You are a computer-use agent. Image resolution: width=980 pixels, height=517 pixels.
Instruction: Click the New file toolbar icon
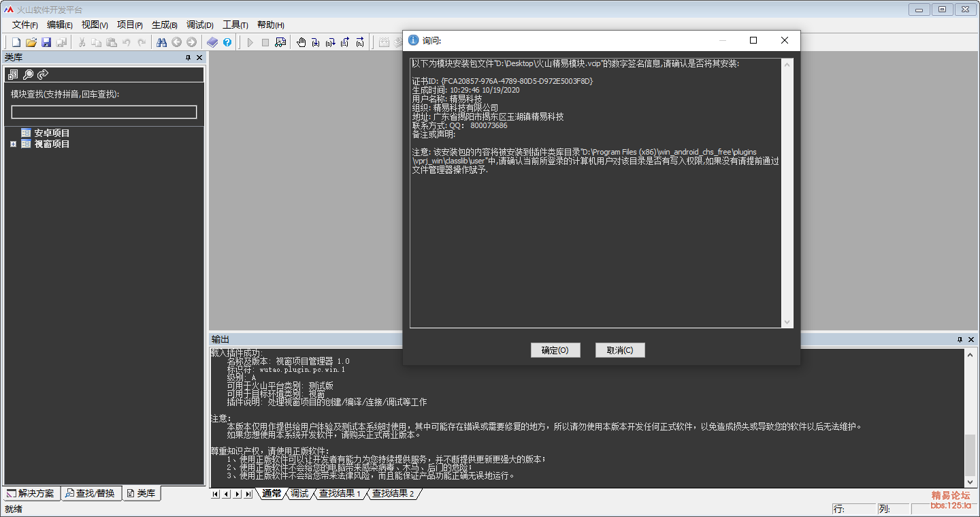point(16,42)
